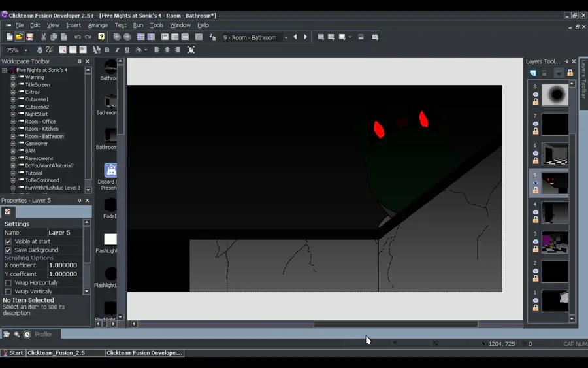This screenshot has height=368, width=588.
Task: Run the project icon
Action: coord(321,37)
